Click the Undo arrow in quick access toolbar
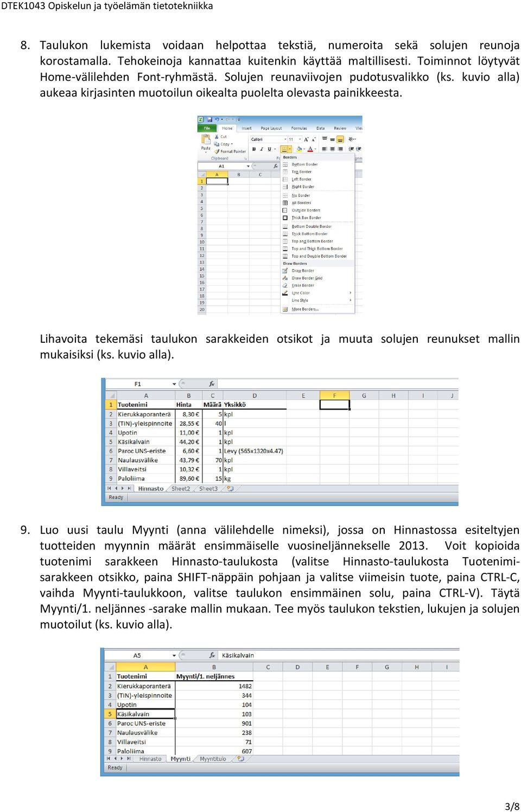Image resolution: width=521 pixels, height=812 pixels. coord(217,119)
